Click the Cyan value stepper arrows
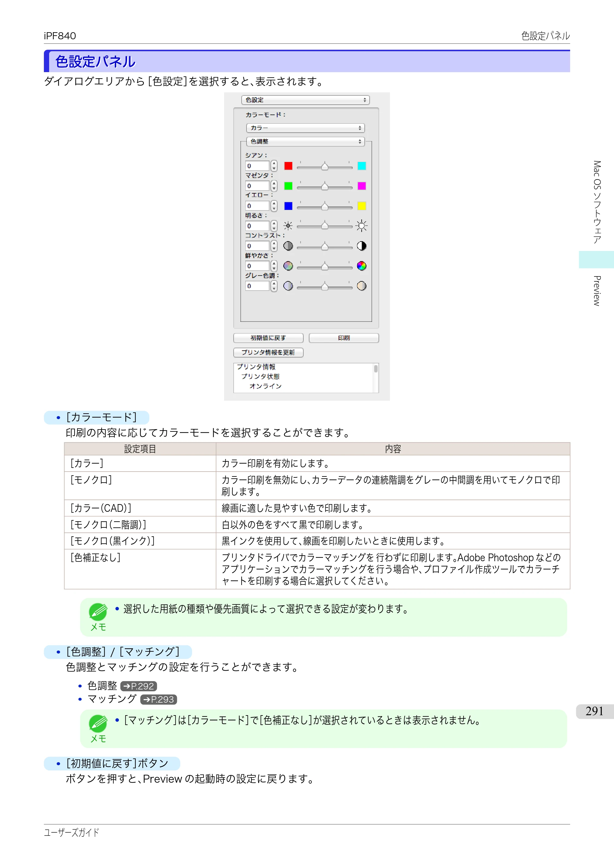Viewport: 614px width, 868px height. click(274, 166)
